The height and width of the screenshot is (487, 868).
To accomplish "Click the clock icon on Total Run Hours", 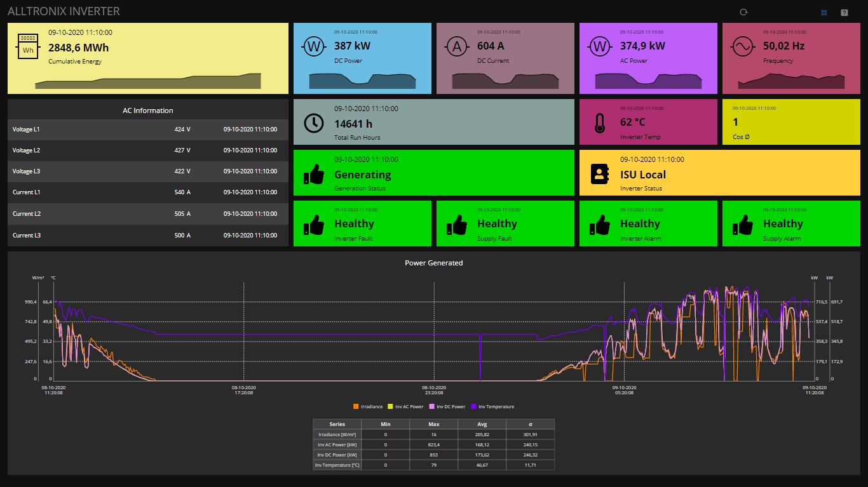I will click(313, 123).
